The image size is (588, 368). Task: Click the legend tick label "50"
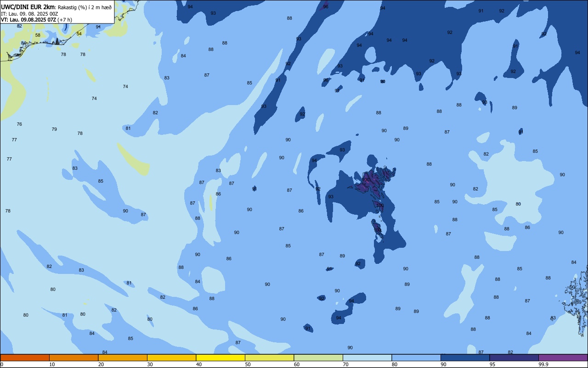coord(248,364)
